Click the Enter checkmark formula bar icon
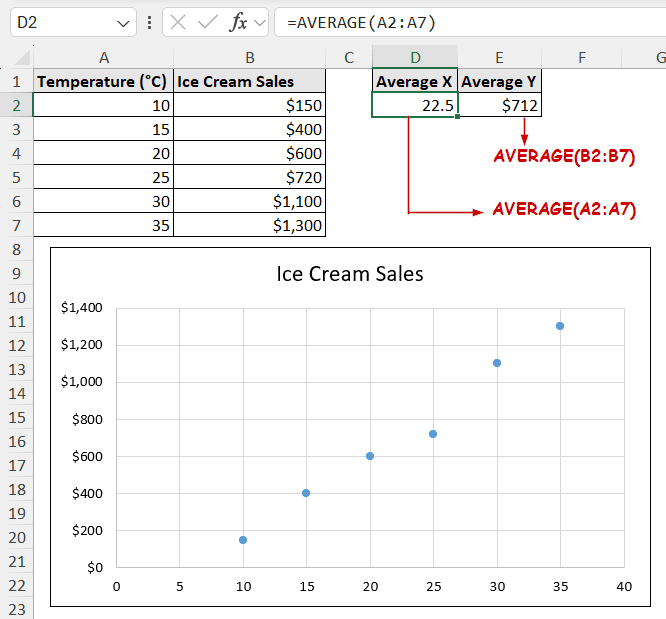The width and height of the screenshot is (666, 619). click(208, 22)
